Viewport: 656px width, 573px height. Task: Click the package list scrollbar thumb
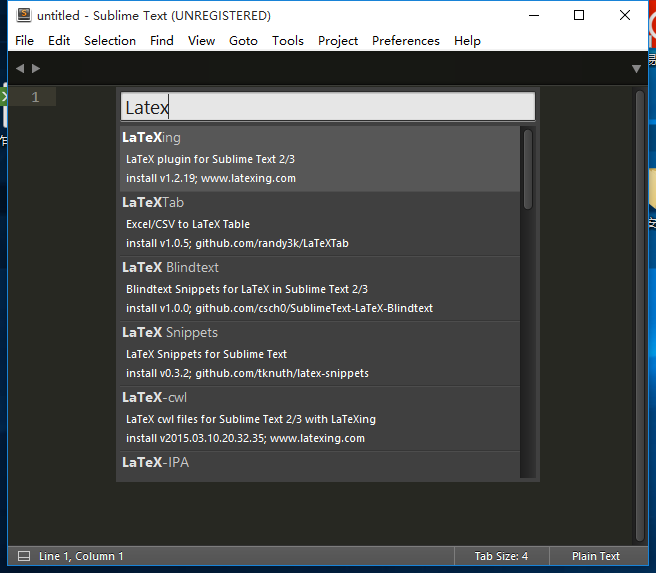point(527,168)
